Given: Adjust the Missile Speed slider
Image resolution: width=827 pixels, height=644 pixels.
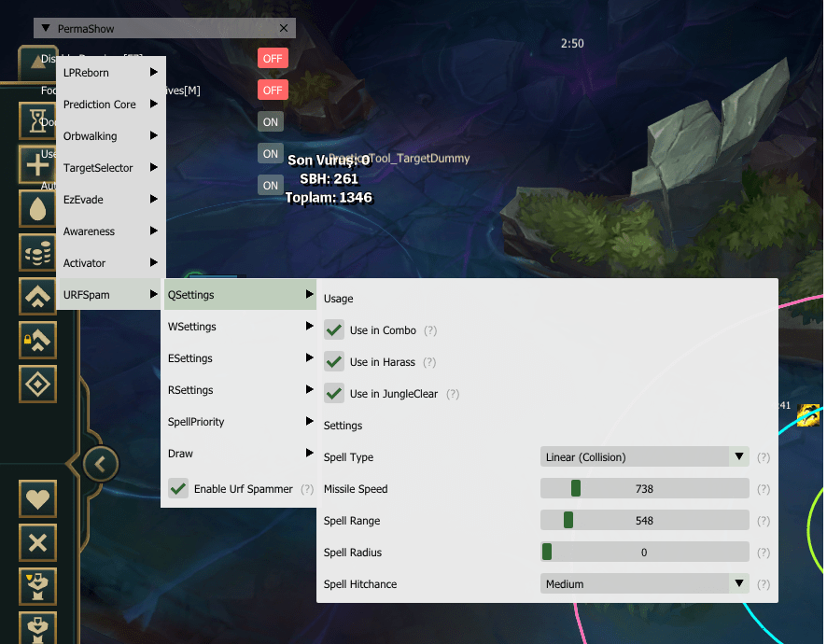Looking at the screenshot, I should point(644,488).
